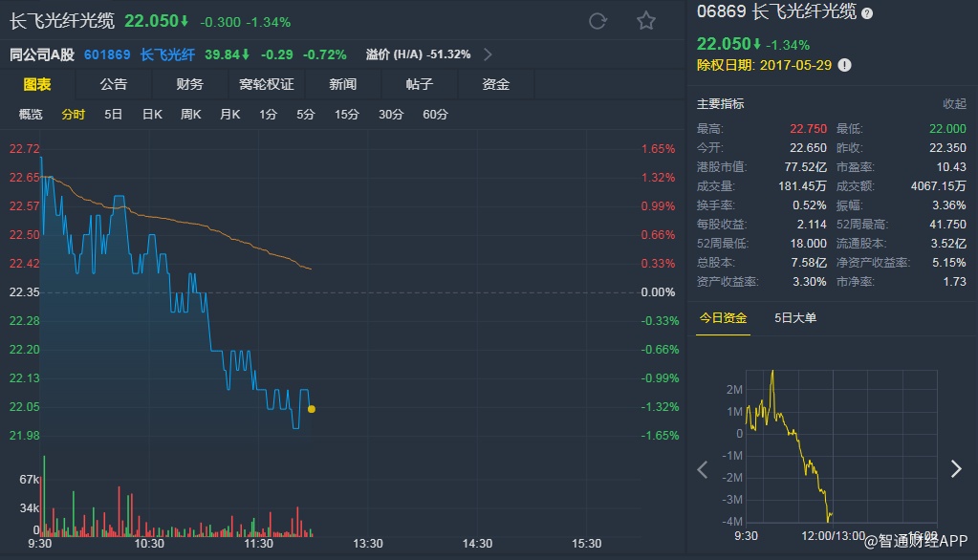
Task: Switch chart to 60分 interval
Action: point(435,115)
